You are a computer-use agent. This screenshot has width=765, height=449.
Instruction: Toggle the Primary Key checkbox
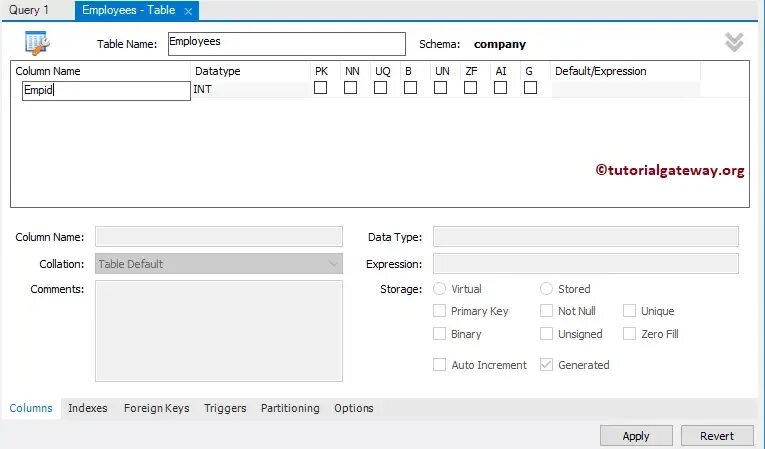coord(439,311)
